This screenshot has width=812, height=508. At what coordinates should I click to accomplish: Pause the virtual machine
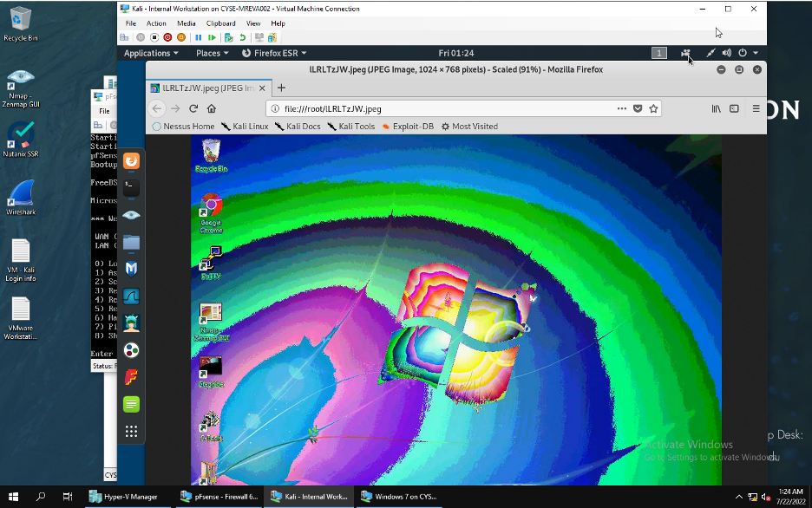pyautogui.click(x=199, y=37)
